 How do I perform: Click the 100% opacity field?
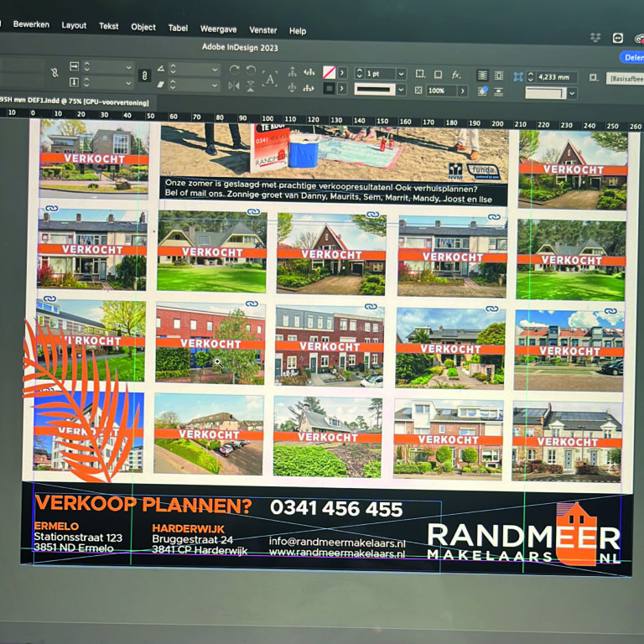click(x=442, y=91)
